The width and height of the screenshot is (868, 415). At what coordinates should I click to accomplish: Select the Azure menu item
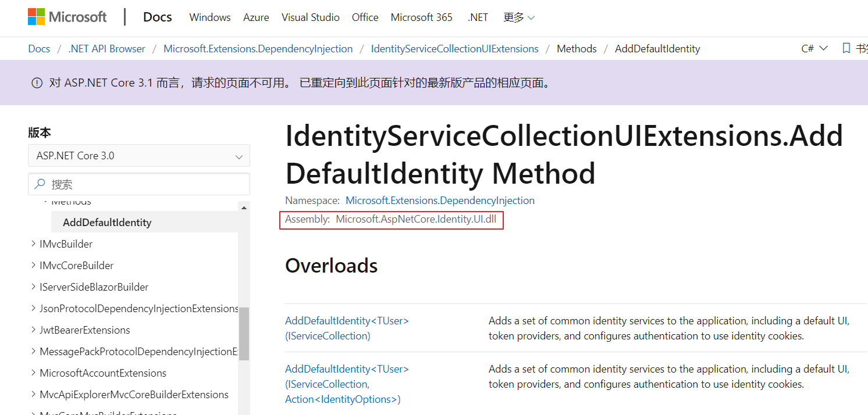(x=256, y=17)
